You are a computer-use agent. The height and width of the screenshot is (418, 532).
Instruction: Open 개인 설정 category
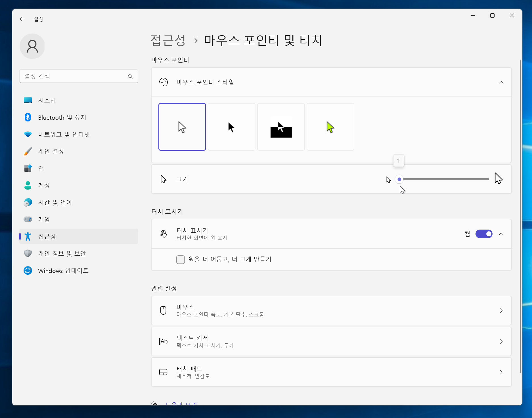click(79, 151)
